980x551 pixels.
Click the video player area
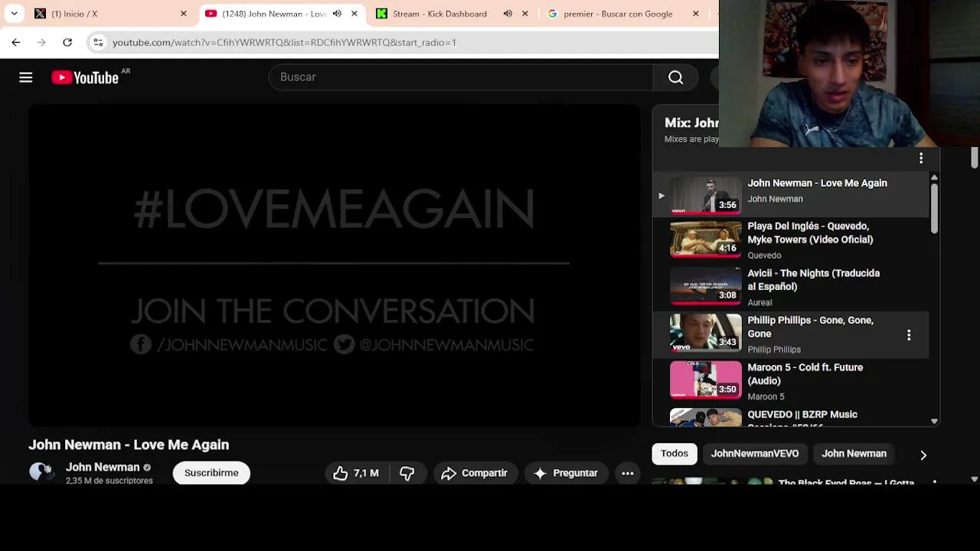pos(335,266)
